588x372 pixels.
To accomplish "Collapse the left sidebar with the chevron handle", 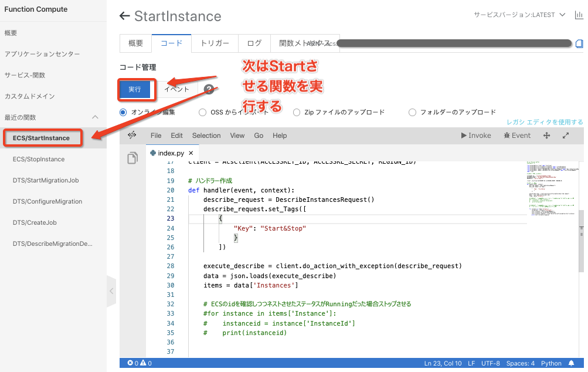I will coord(111,291).
